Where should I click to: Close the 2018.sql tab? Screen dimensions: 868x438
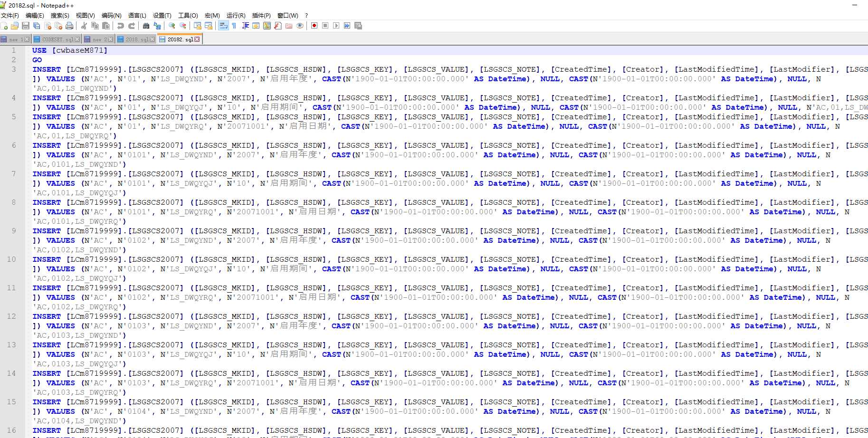click(x=153, y=39)
